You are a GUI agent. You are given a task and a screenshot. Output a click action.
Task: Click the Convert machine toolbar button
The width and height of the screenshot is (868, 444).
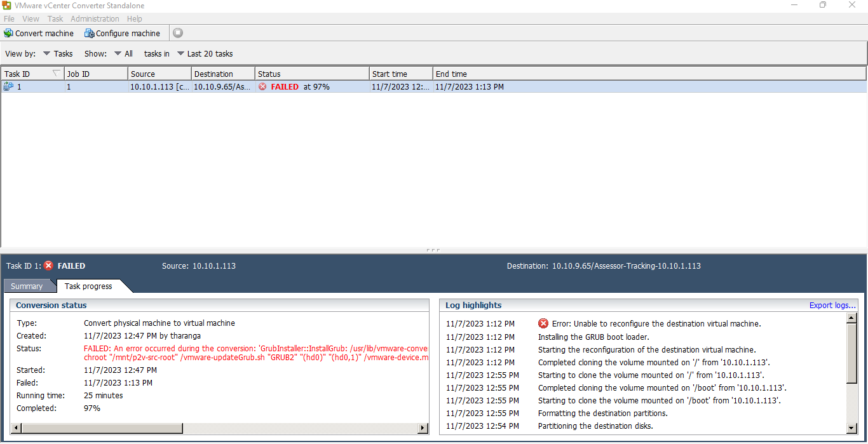tap(39, 33)
